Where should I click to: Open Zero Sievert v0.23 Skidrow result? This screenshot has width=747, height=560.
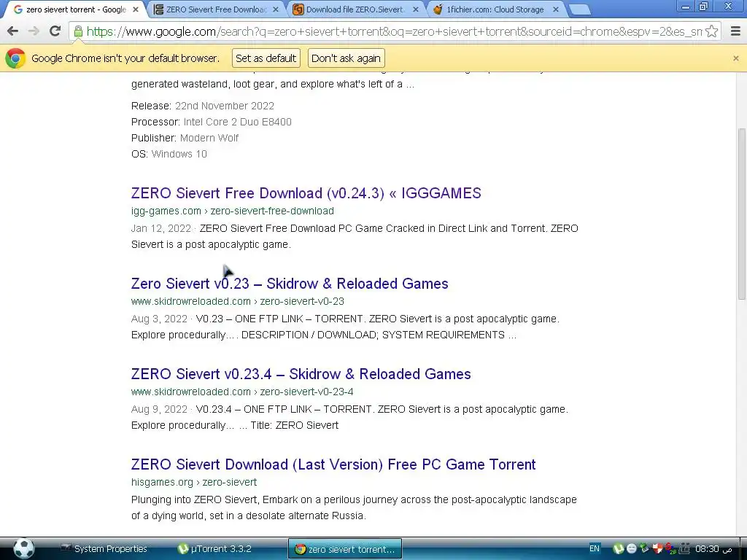tap(290, 284)
